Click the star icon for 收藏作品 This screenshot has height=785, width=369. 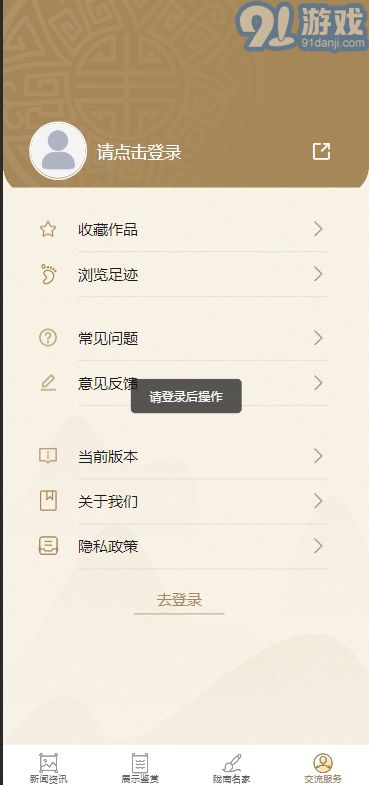click(x=48, y=230)
